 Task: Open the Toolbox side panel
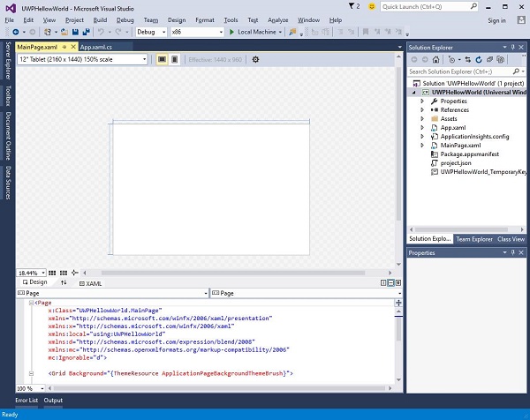8,96
